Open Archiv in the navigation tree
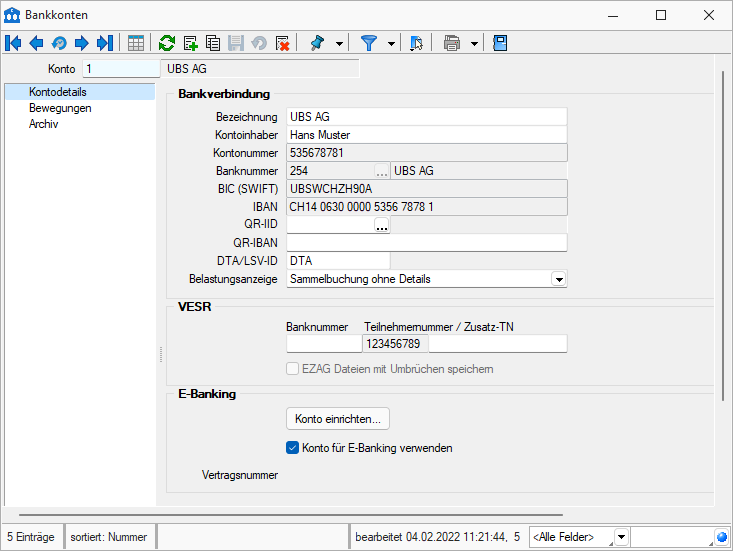This screenshot has height=551, width=733. point(43,124)
